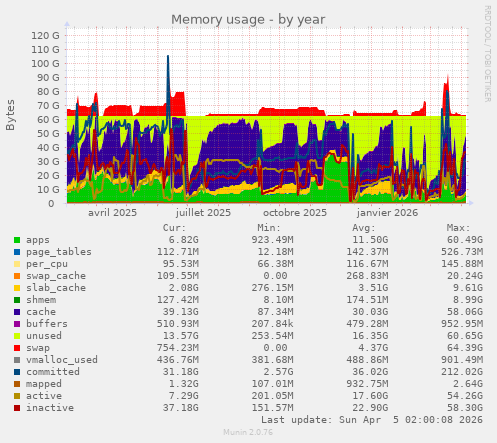Select the 'apps' legend label
The width and height of the screenshot is (497, 443).
click(38, 240)
